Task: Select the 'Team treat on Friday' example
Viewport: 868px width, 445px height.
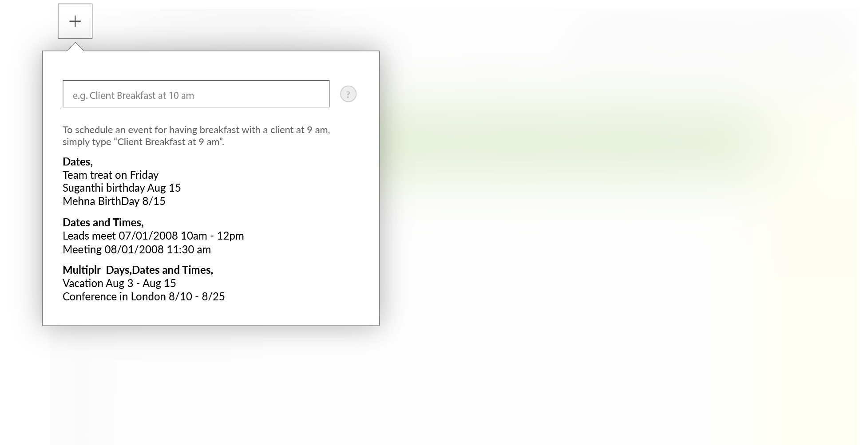Action: 111,175
